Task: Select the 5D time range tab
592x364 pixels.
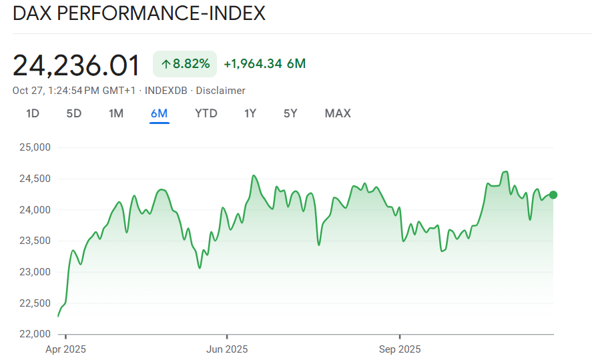Action: [73, 113]
